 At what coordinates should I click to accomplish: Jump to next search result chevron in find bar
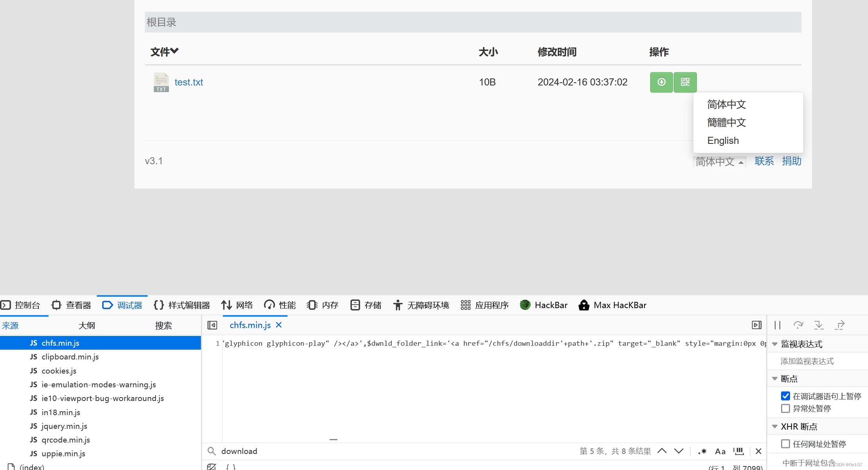pyautogui.click(x=678, y=451)
